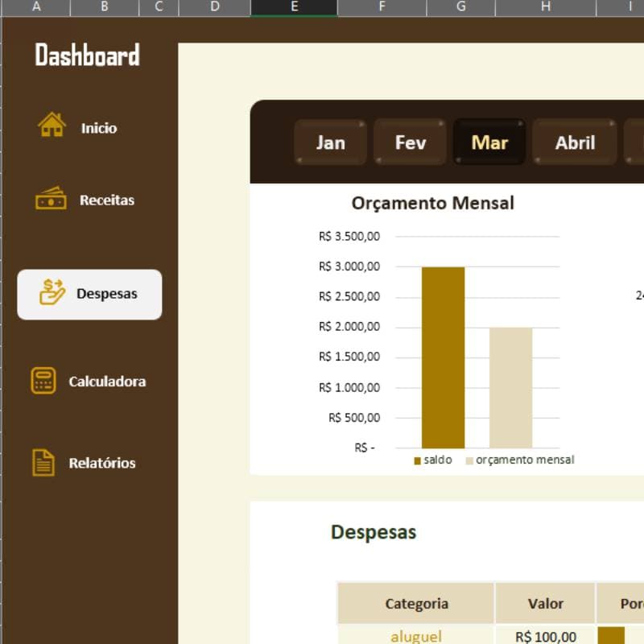Click the R$ 2.000,00 axis label
Screen dimensions: 644x644
tap(349, 327)
